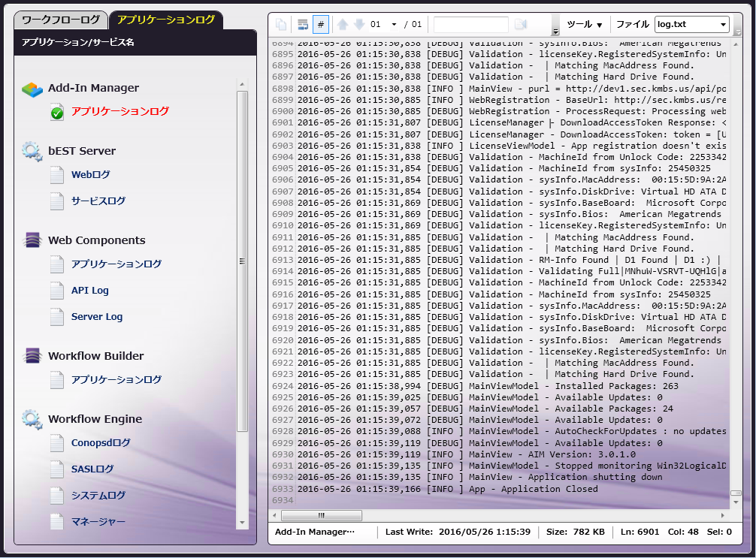This screenshot has width=756, height=558.
Task: Click log viewer horizontal scrollbar thumb
Action: pyautogui.click(x=322, y=516)
